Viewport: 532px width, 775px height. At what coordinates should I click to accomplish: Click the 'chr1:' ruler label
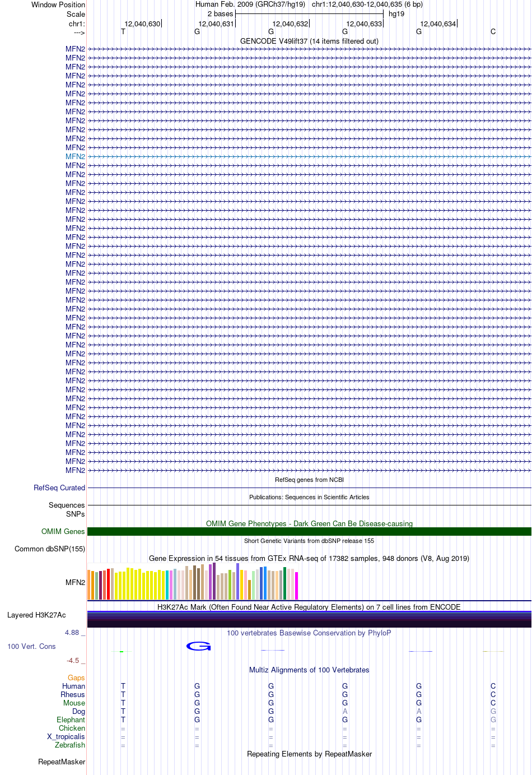[77, 24]
